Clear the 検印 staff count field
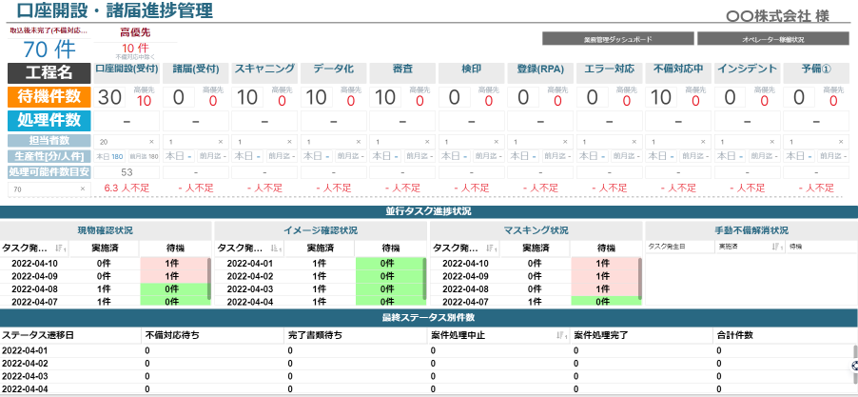The image size is (858, 397). (497, 142)
